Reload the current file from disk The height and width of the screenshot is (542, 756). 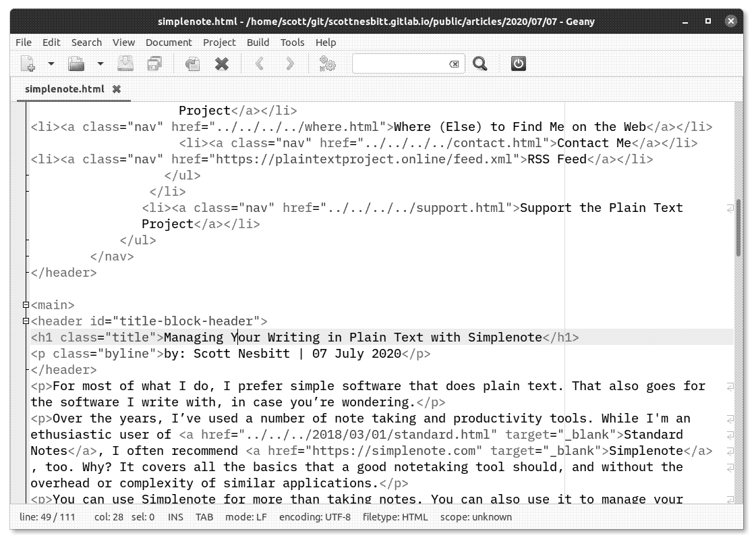[192, 63]
